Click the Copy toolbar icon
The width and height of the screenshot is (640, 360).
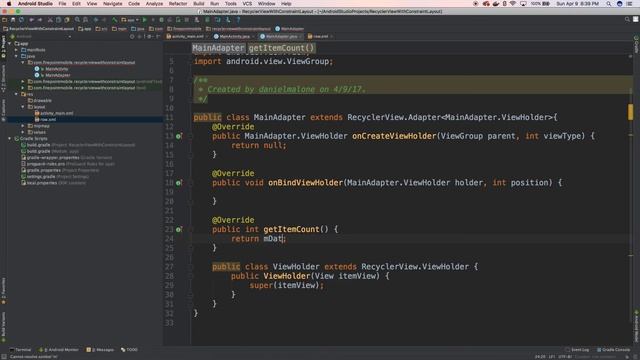[58, 20]
